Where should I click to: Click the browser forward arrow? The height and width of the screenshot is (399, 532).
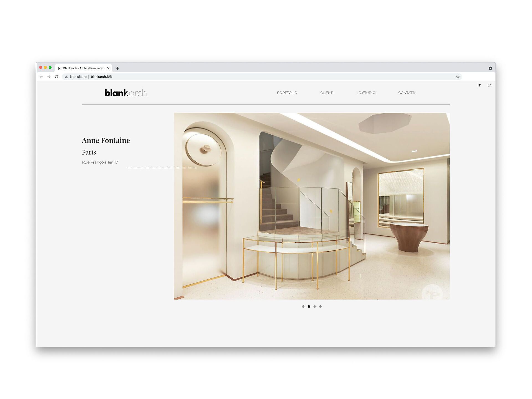click(x=49, y=77)
